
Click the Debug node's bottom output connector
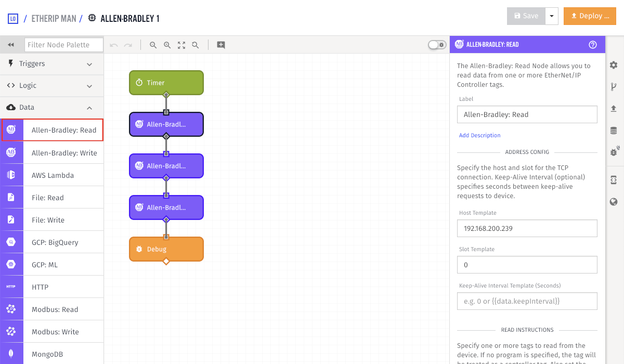166,261
